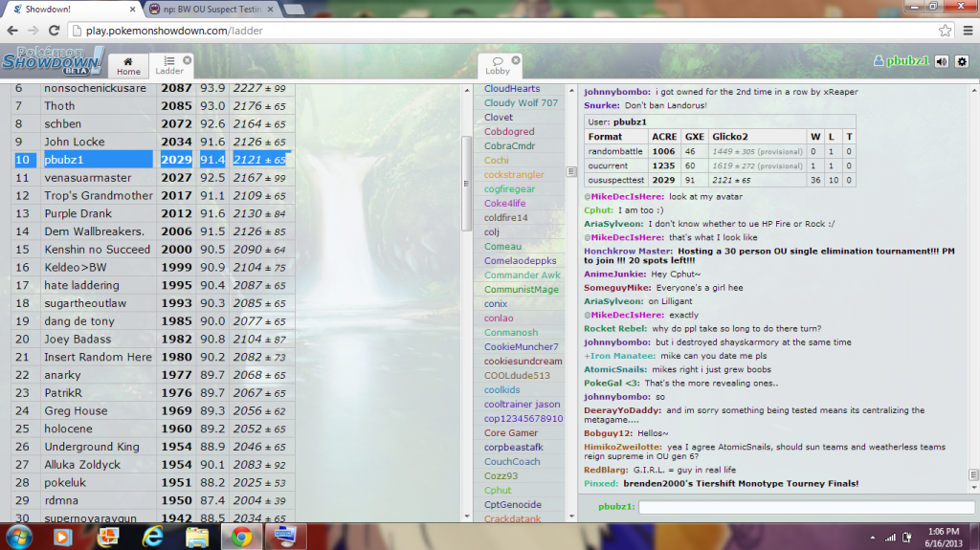
Task: Open Windows Media Player from taskbar
Action: pyautogui.click(x=62, y=537)
